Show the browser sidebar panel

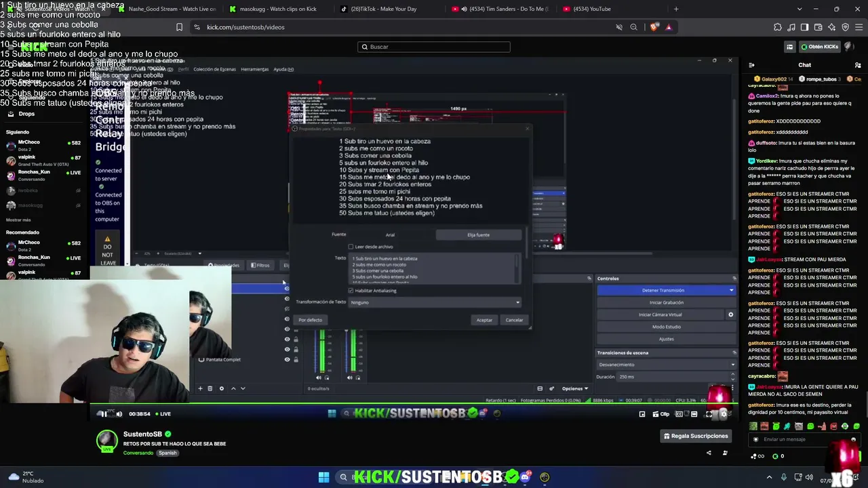point(805,27)
